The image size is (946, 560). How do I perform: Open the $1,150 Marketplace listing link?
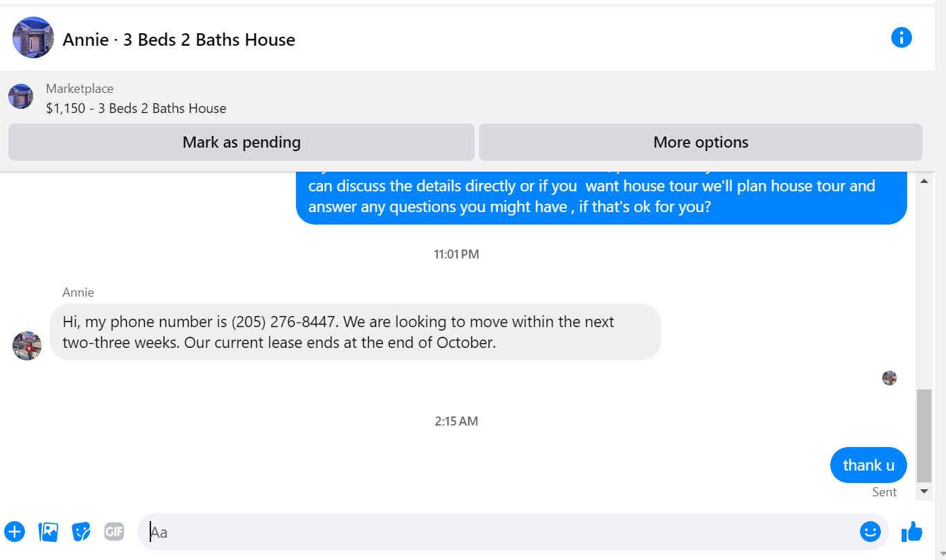click(137, 108)
